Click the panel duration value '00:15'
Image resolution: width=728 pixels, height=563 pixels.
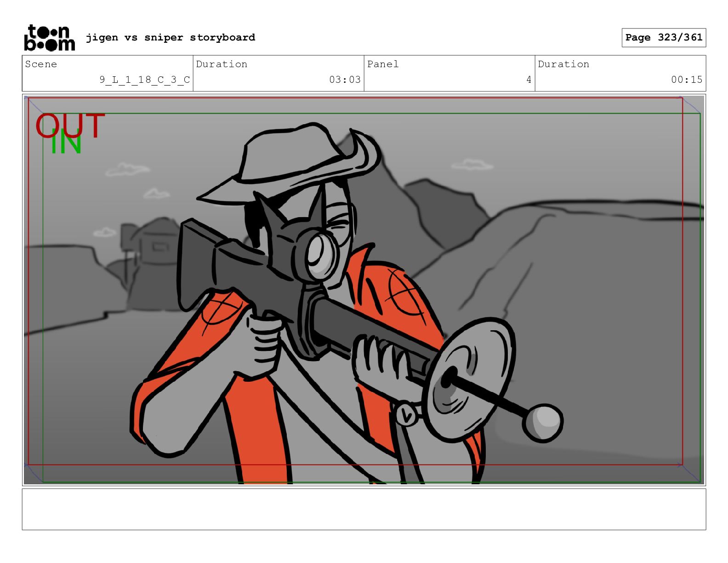(687, 80)
